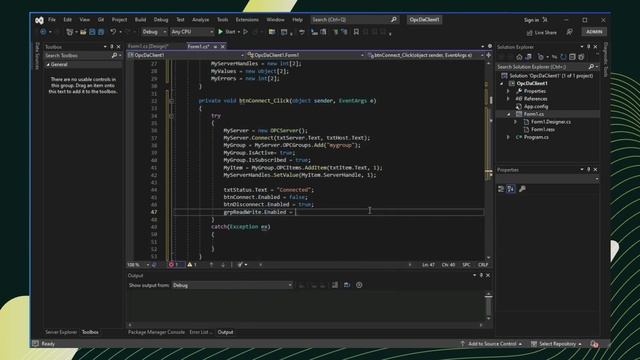
Task: Click the Live Share icon
Action: click(529, 32)
